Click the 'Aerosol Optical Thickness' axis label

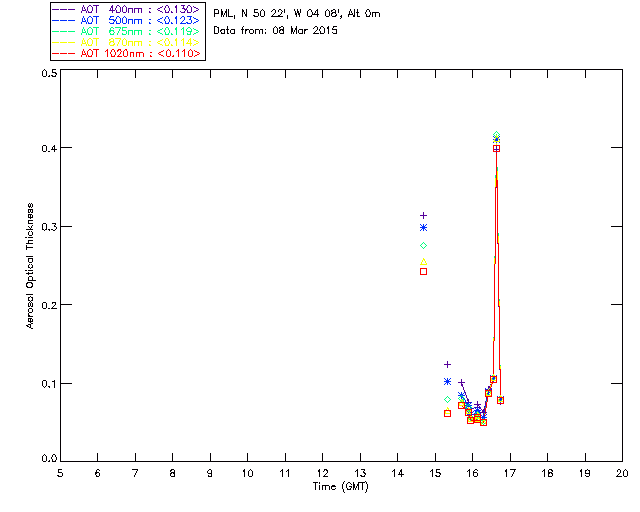[30, 266]
